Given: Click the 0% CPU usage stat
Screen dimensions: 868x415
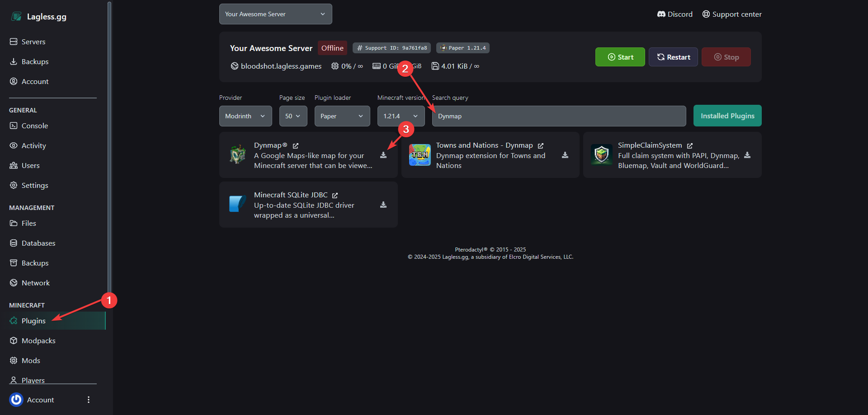Looking at the screenshot, I should pyautogui.click(x=347, y=66).
